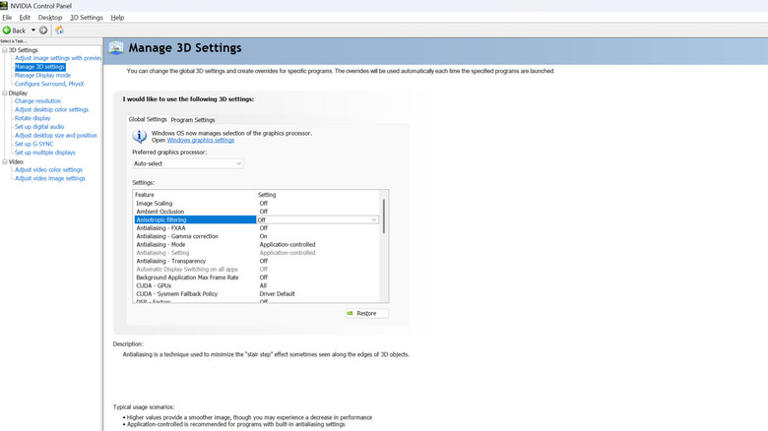
Task: Open Adjust desktop size and position
Action: [56, 135]
